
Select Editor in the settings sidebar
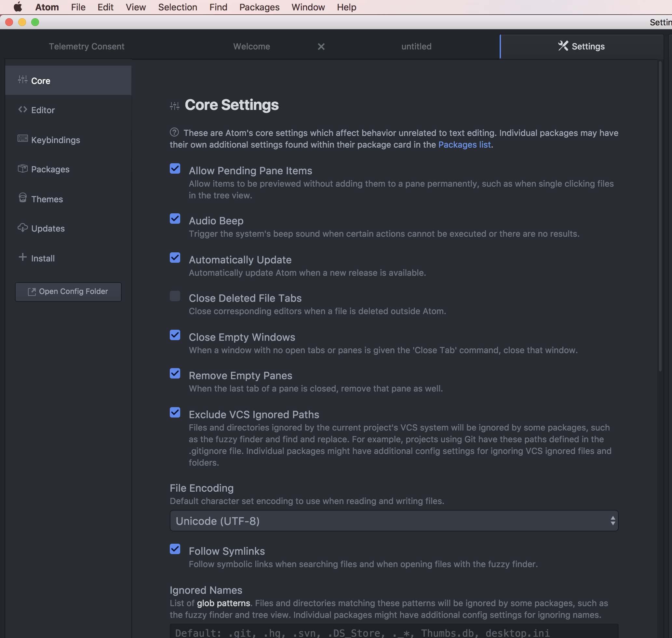click(68, 110)
